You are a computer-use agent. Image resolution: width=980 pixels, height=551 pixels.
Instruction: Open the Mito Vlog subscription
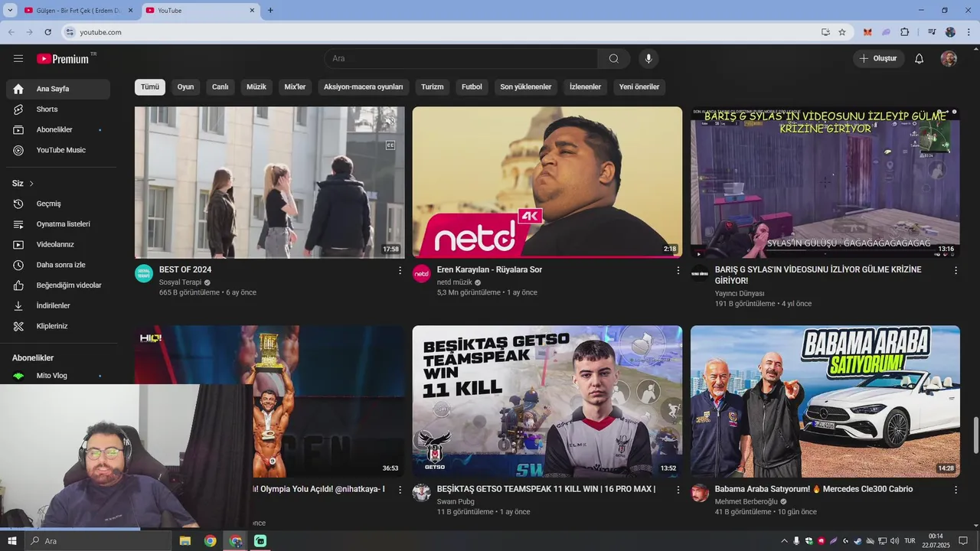coord(58,376)
